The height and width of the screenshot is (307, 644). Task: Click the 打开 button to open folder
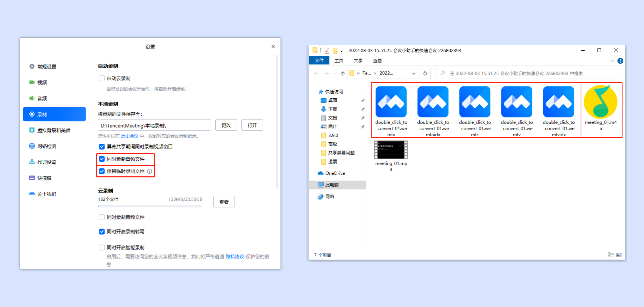252,125
